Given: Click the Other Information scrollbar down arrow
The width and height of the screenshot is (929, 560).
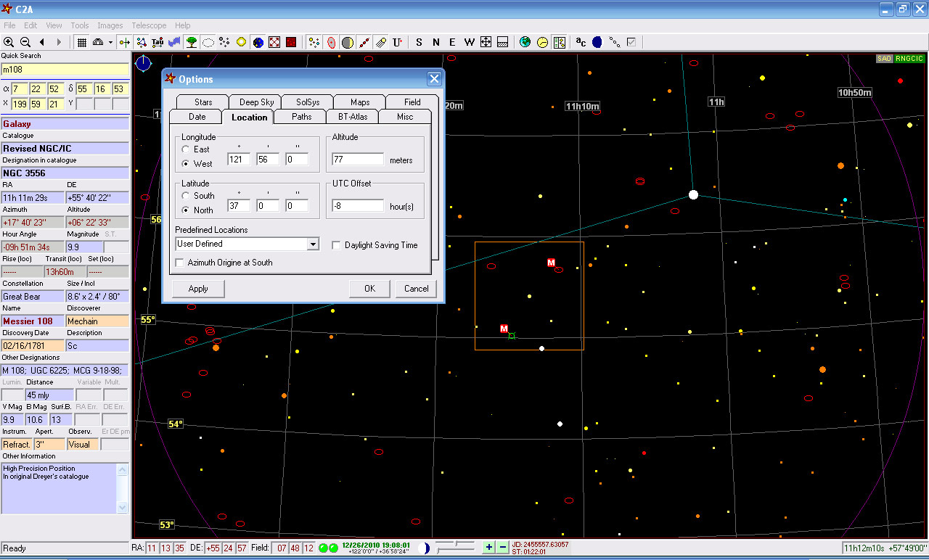Looking at the screenshot, I should click(x=123, y=508).
